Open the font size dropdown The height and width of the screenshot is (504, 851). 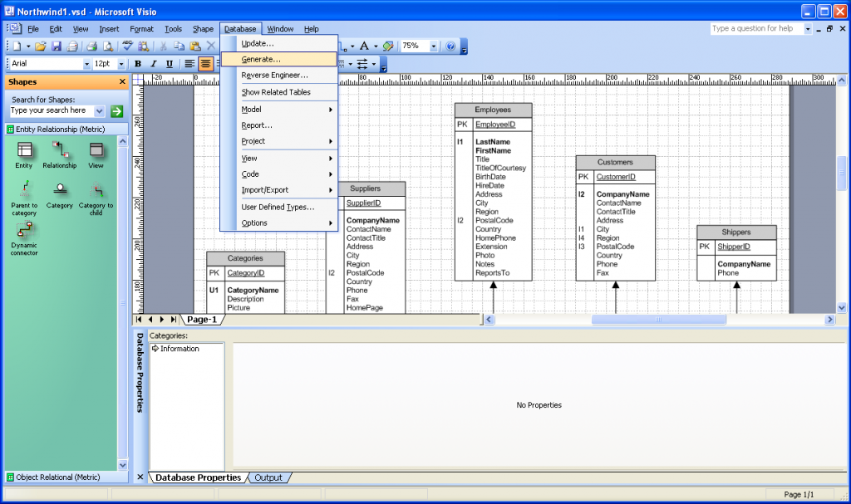[x=121, y=64]
